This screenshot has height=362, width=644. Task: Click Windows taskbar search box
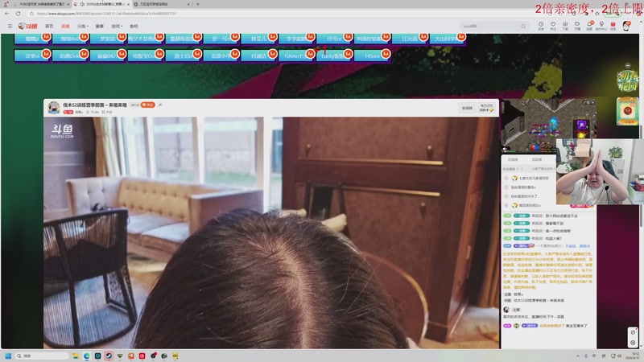click(x=42, y=356)
